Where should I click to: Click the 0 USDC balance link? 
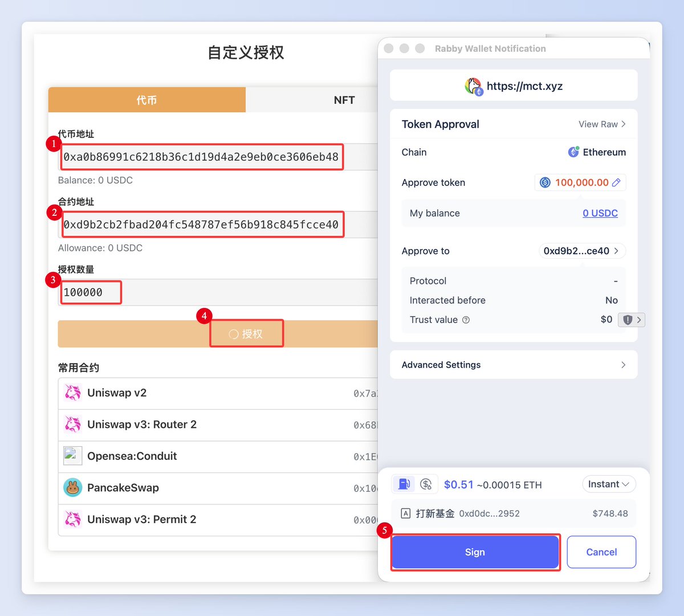[x=600, y=213]
